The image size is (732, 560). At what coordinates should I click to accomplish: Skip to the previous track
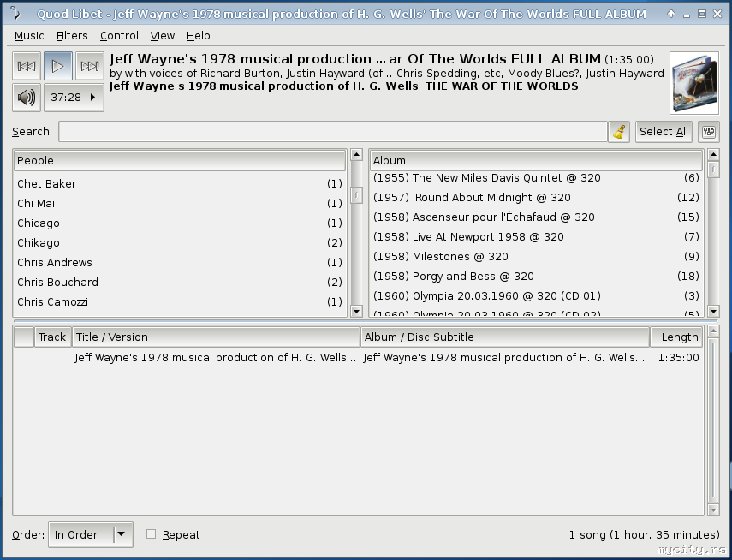(27, 66)
